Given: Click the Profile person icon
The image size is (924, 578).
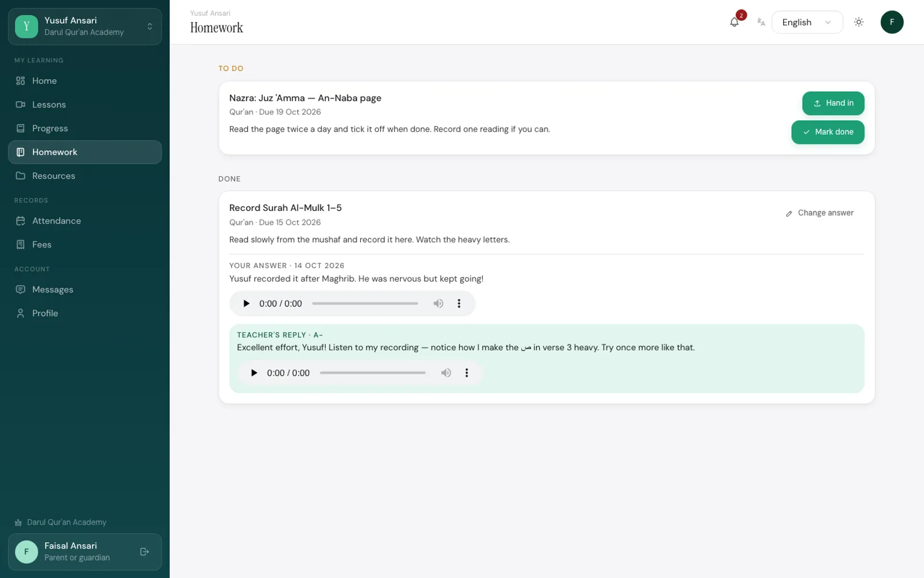Looking at the screenshot, I should coord(21,313).
